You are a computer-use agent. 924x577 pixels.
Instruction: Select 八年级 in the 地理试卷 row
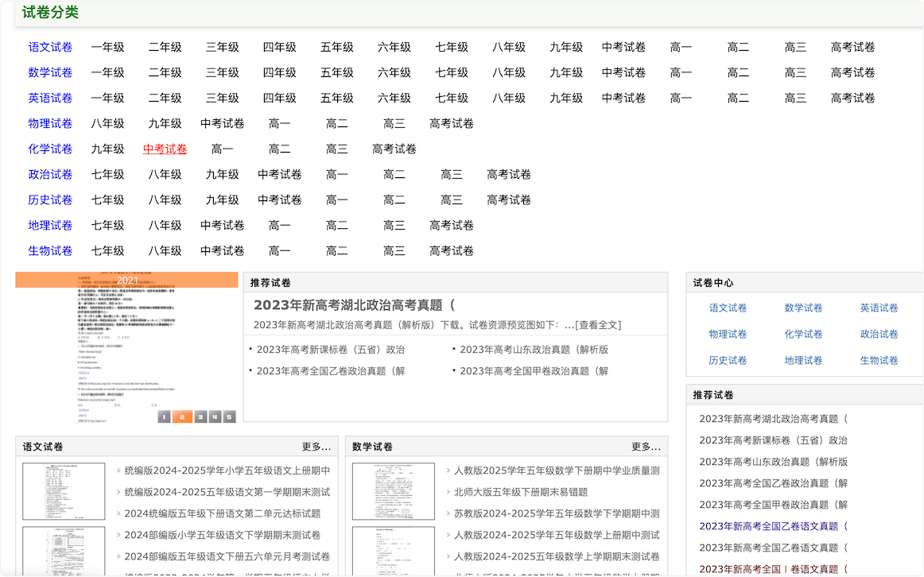(165, 226)
